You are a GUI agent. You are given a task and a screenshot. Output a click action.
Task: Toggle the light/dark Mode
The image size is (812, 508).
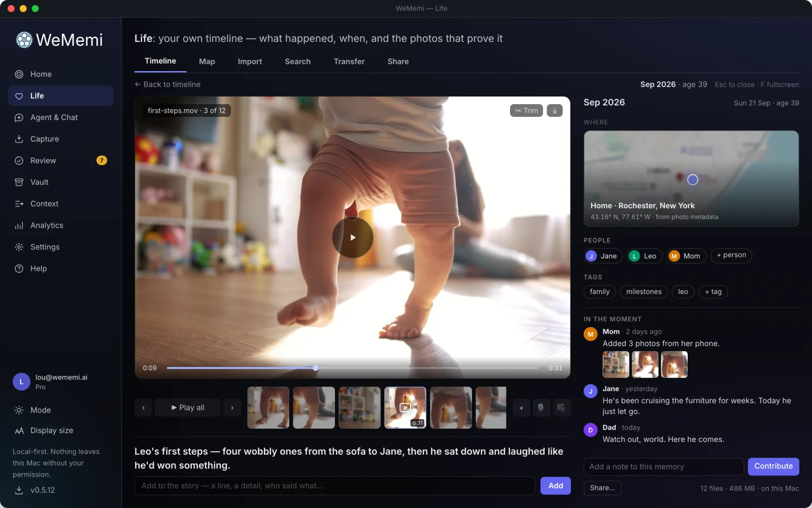[60, 410]
